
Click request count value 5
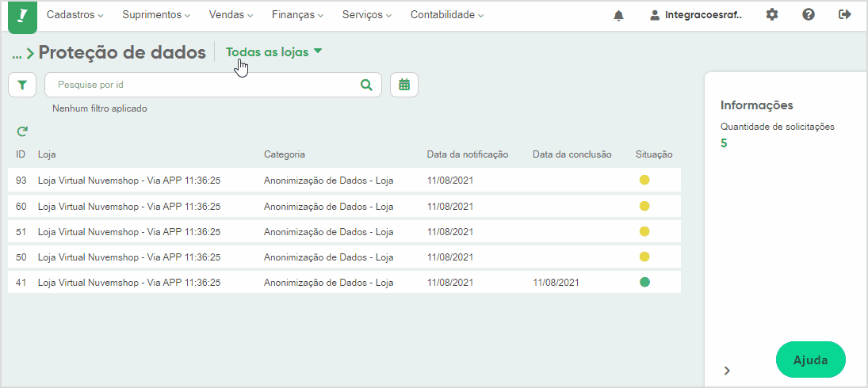(x=724, y=143)
